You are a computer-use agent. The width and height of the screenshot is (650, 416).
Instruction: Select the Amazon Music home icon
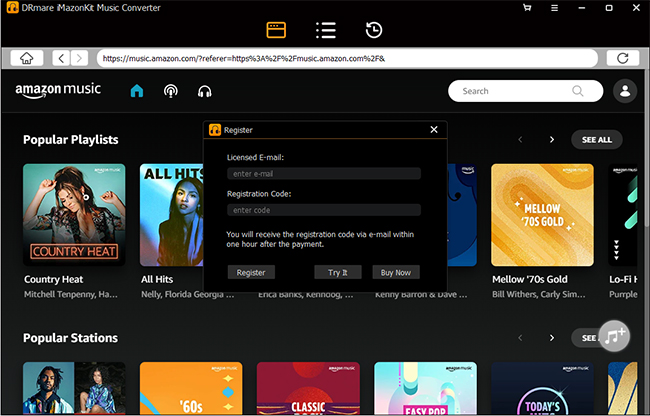(137, 91)
